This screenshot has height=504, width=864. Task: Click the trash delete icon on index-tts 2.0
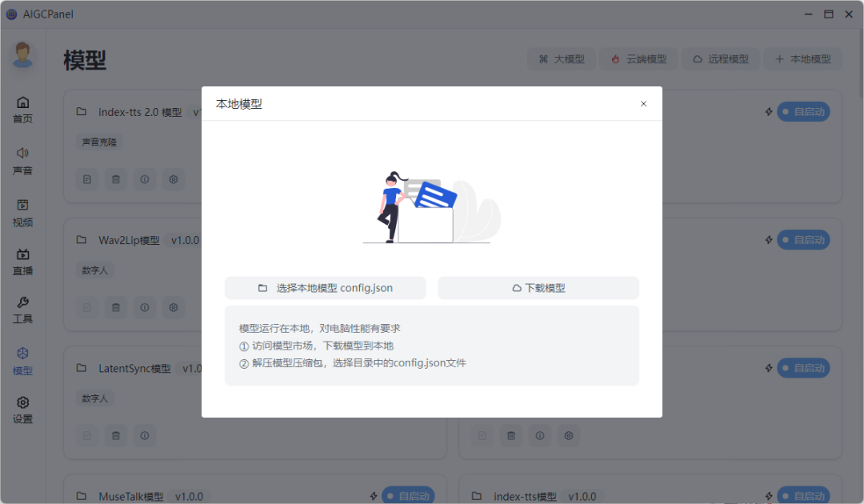115,178
